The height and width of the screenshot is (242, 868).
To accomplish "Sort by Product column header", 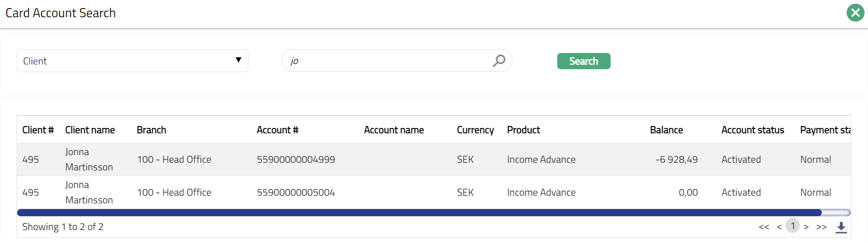I will click(x=523, y=130).
